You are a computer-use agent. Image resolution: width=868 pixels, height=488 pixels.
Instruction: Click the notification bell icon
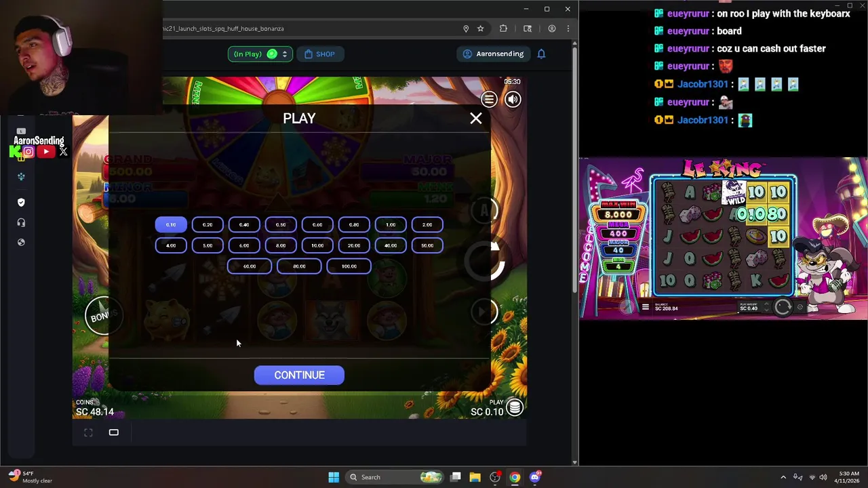tap(541, 54)
